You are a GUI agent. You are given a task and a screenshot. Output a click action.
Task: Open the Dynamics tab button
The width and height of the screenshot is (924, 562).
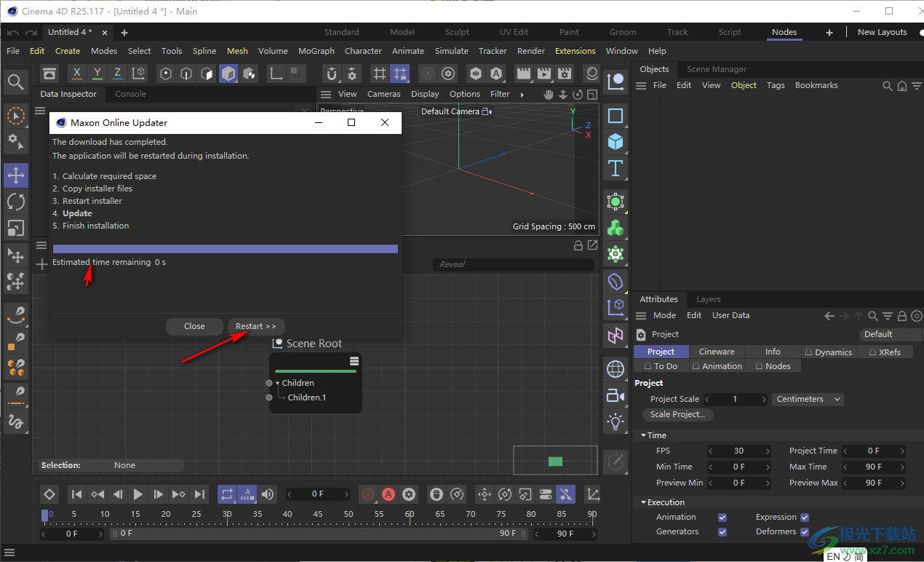coord(829,352)
